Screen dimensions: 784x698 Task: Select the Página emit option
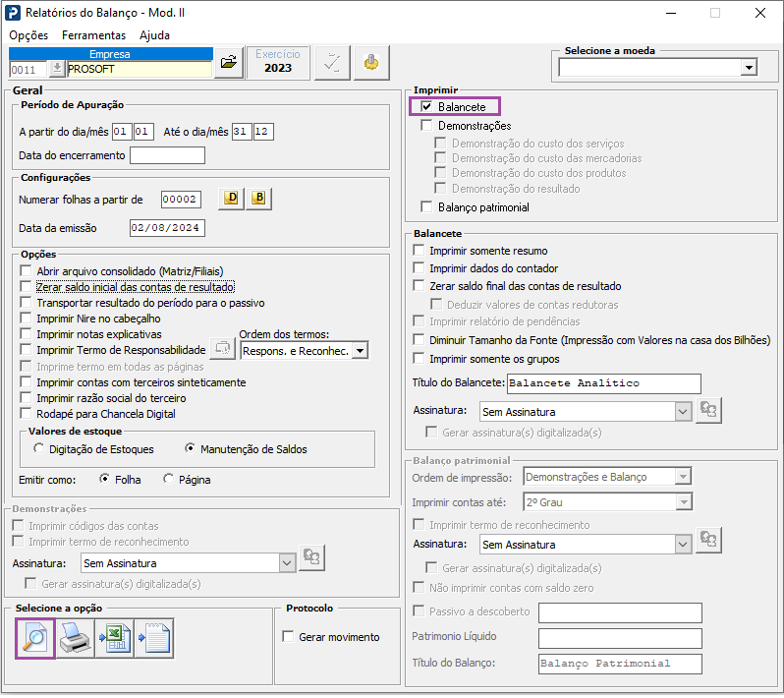point(169,479)
